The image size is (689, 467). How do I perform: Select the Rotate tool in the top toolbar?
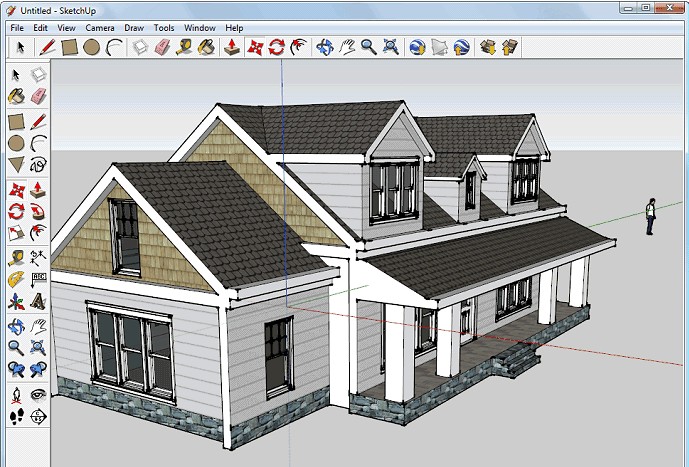tap(277, 47)
